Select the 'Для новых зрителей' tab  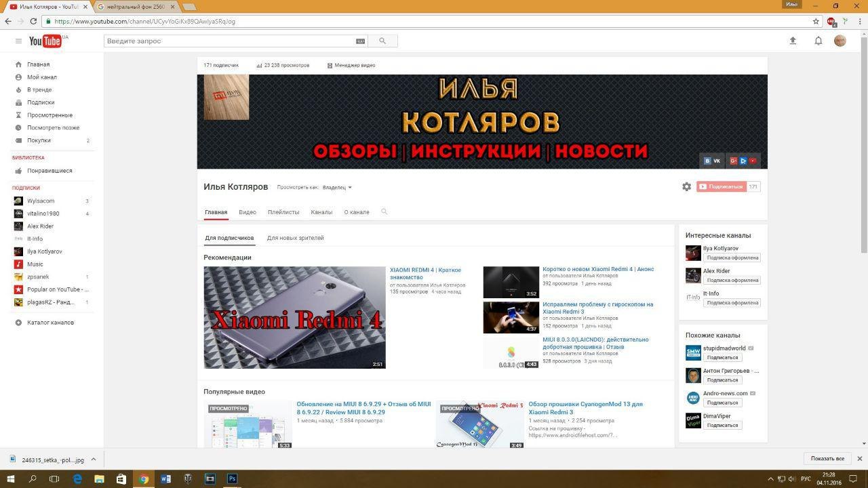[295, 238]
